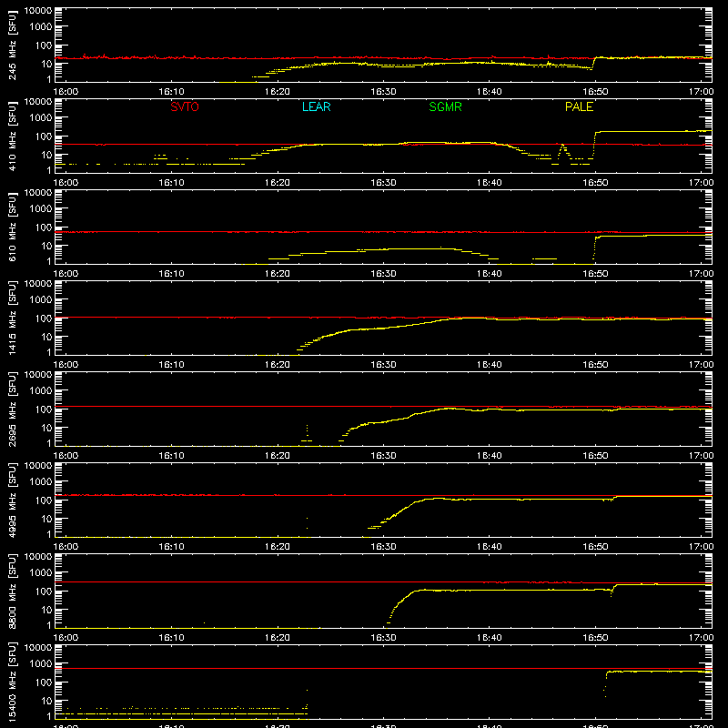Click the 10000 y-axis value of 2695 MHz panel

[38, 375]
